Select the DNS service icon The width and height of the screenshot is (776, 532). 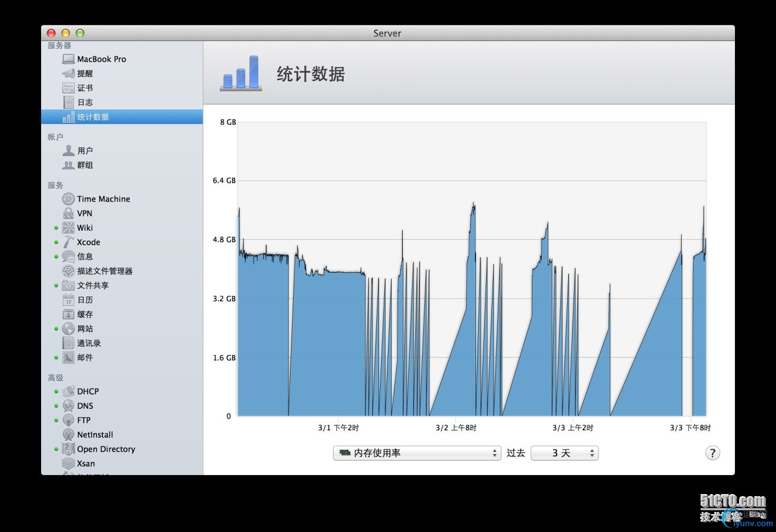coord(69,406)
